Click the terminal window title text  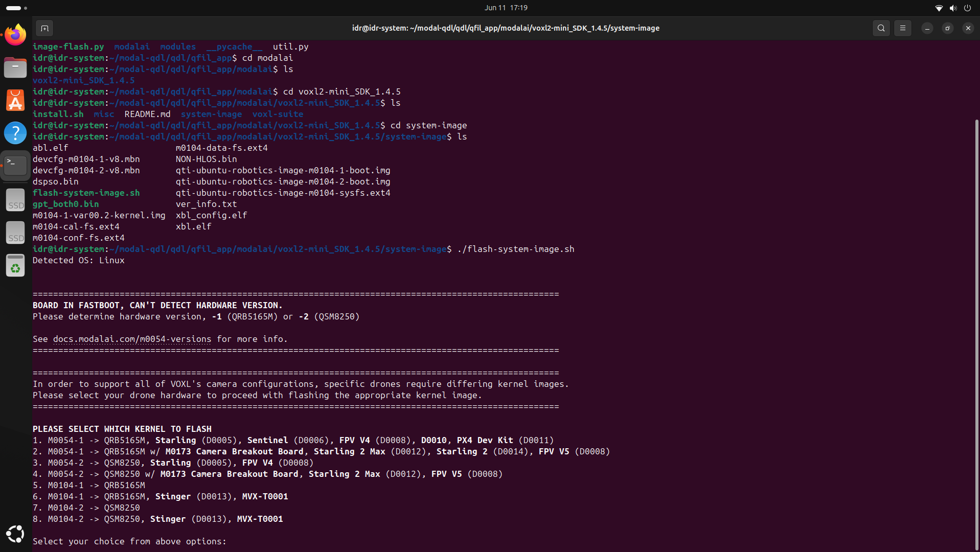[506, 28]
